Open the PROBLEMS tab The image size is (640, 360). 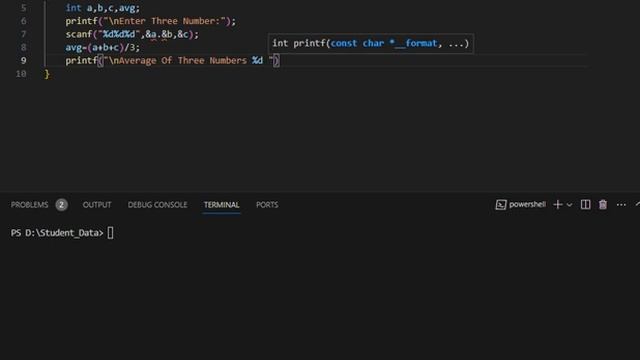click(29, 204)
